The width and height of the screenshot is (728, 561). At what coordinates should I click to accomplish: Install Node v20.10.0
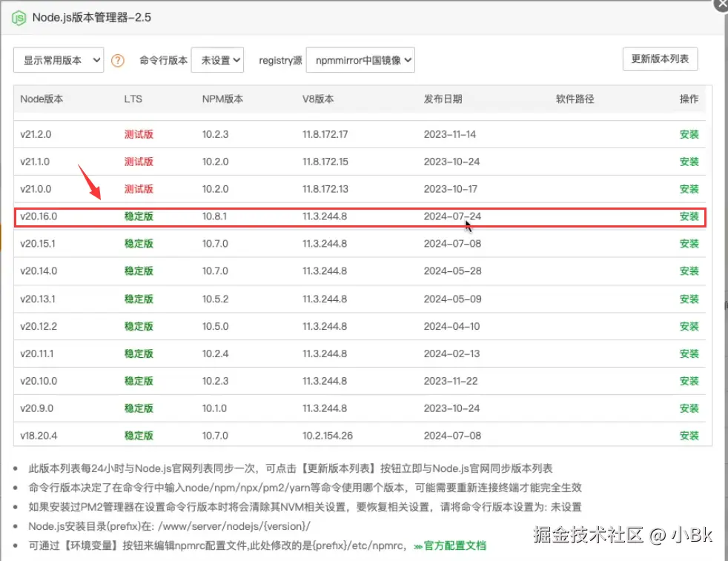[689, 381]
